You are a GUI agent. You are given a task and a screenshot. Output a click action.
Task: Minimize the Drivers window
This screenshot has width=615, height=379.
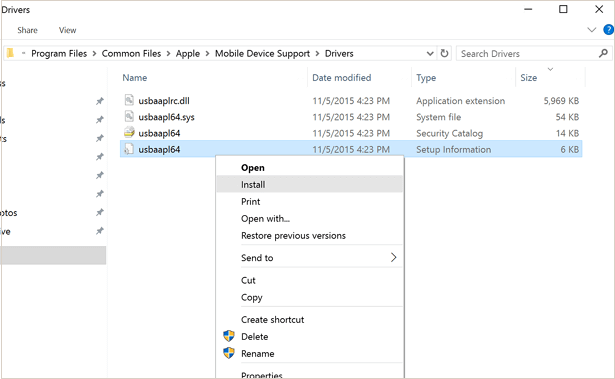point(528,9)
